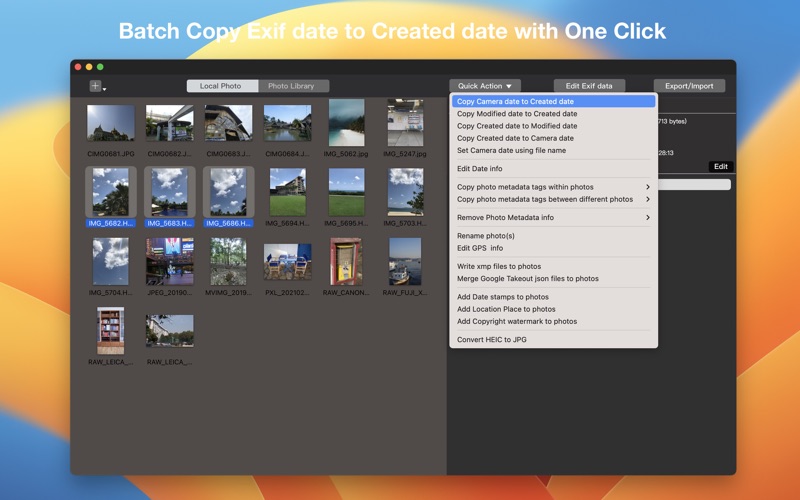Select the IMG_5695 photo thumbnail
This screenshot has width=800, height=500.
pos(346,192)
